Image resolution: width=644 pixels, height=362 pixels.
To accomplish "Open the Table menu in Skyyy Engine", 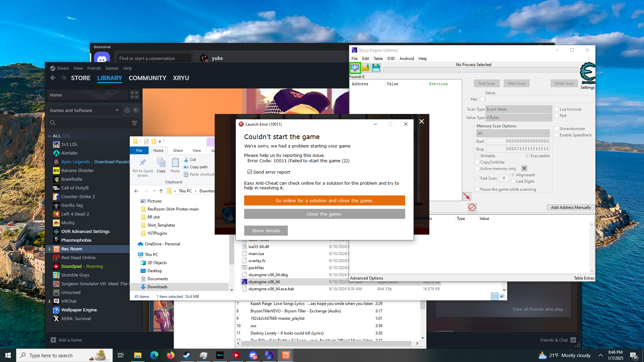I will pyautogui.click(x=378, y=58).
